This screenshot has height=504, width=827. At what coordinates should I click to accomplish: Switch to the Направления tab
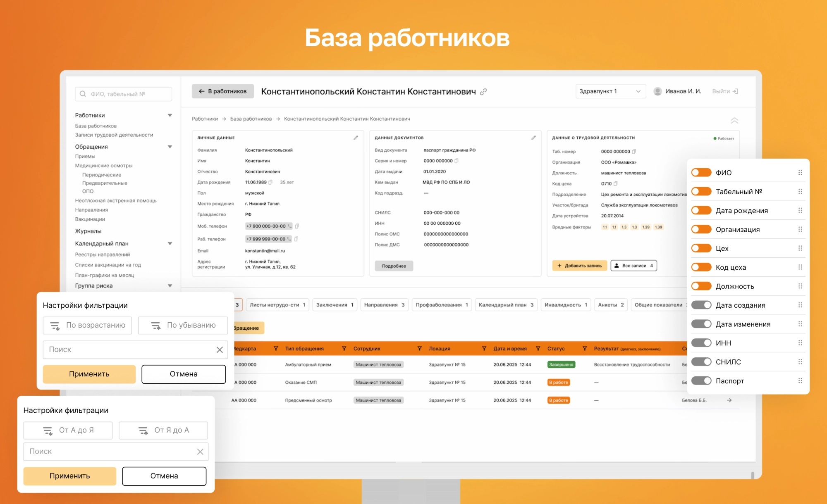[x=384, y=304]
